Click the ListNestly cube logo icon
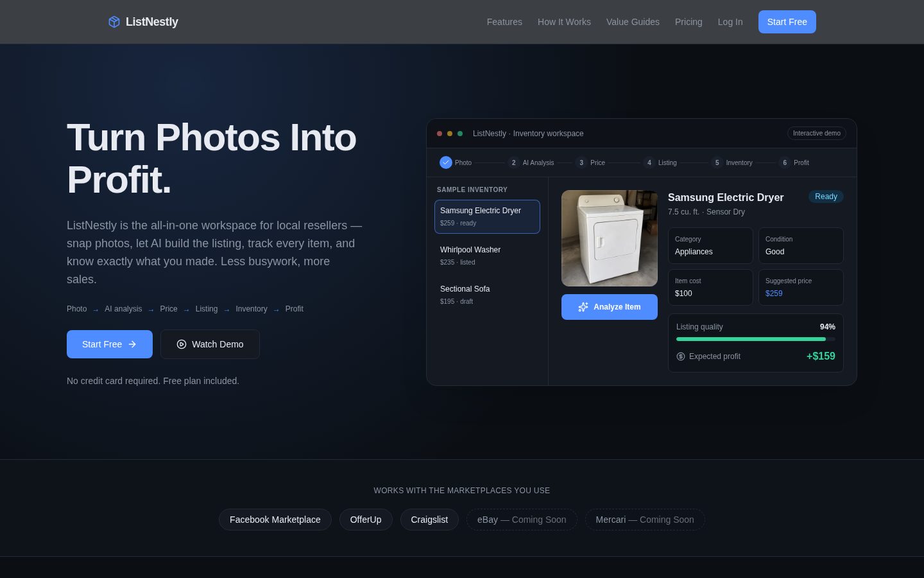Viewport: 924px width, 578px height. 114,22
